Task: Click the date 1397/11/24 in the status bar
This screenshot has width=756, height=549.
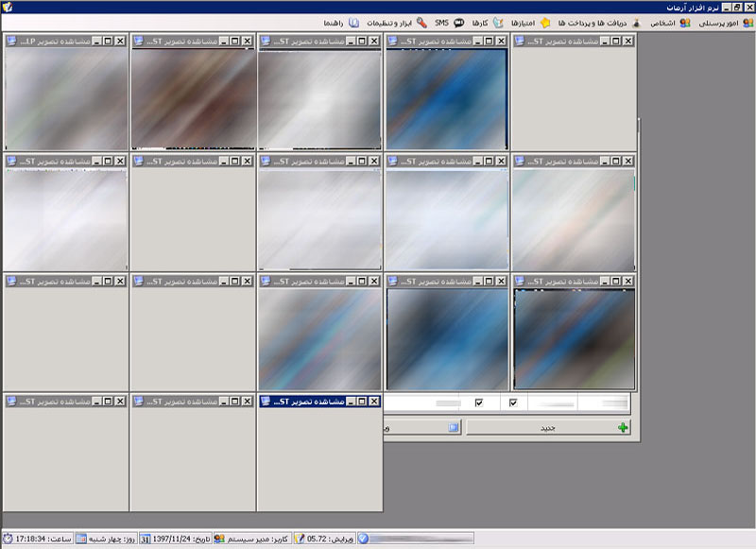Action: pyautogui.click(x=176, y=539)
